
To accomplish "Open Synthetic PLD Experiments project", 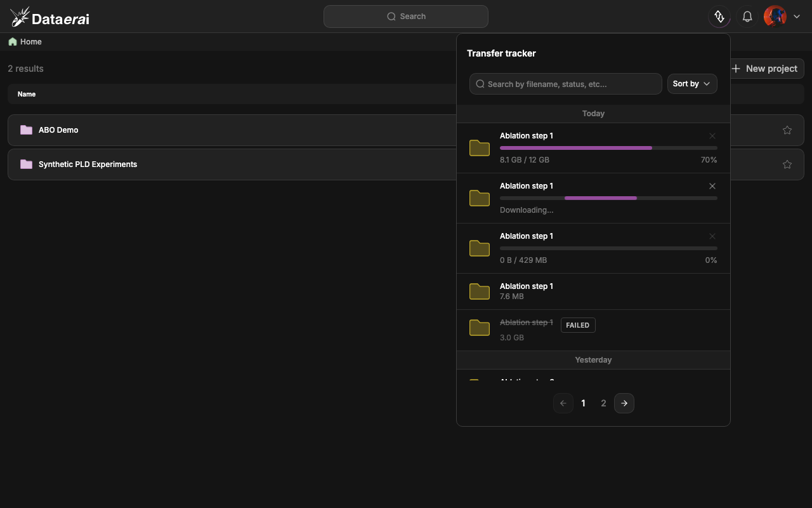I will 88,164.
